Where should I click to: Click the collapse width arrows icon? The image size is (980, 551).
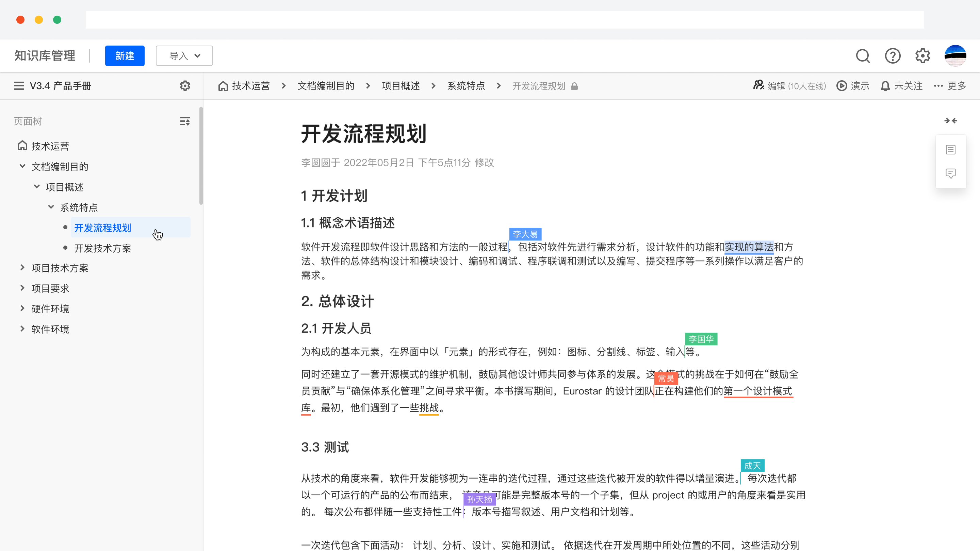(950, 121)
